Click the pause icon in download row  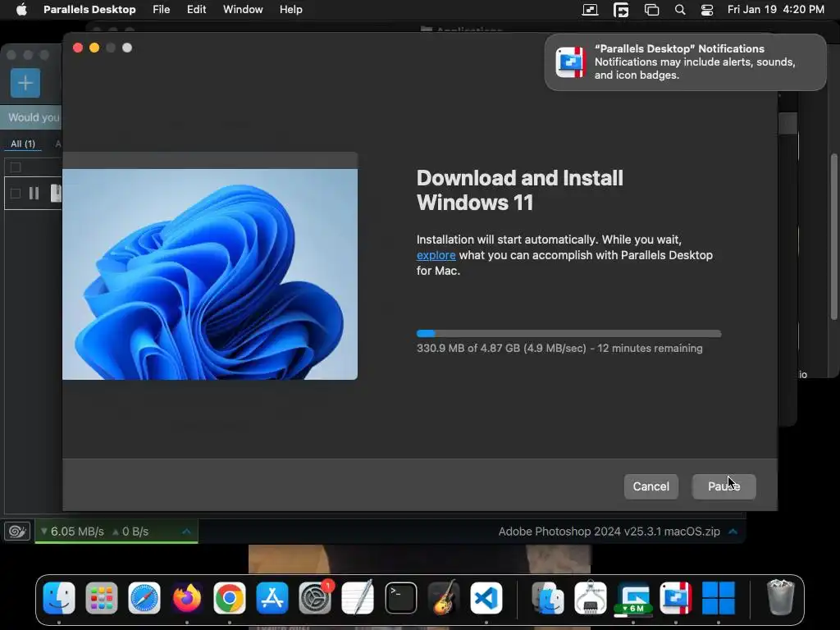click(34, 194)
